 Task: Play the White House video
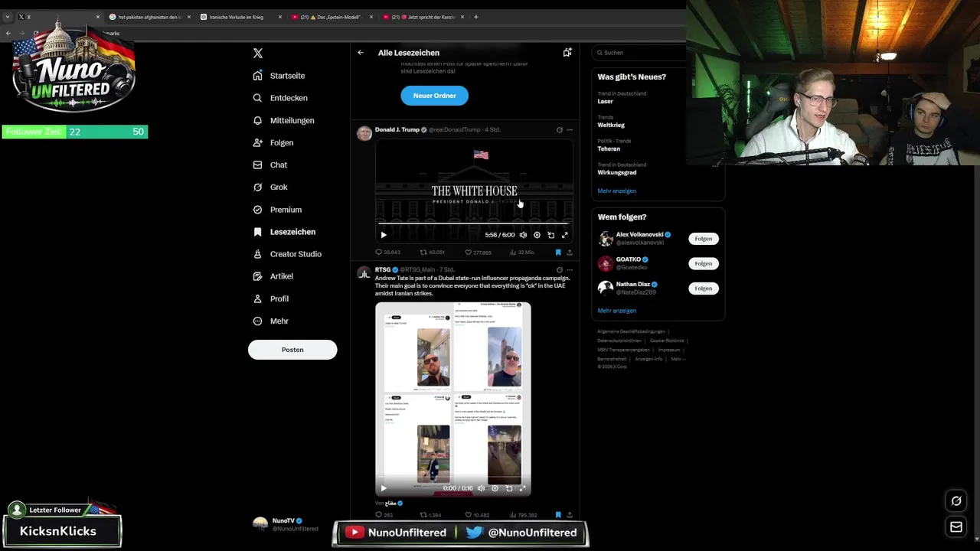[x=384, y=235]
